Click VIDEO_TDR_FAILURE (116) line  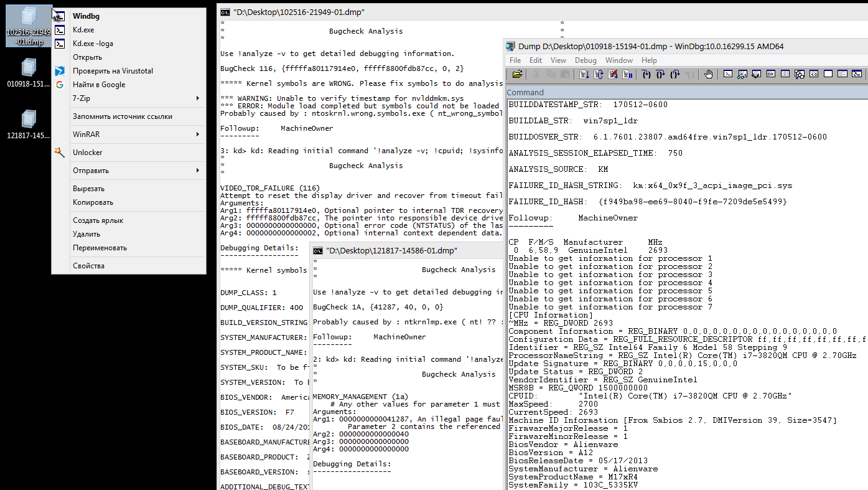[x=270, y=188]
